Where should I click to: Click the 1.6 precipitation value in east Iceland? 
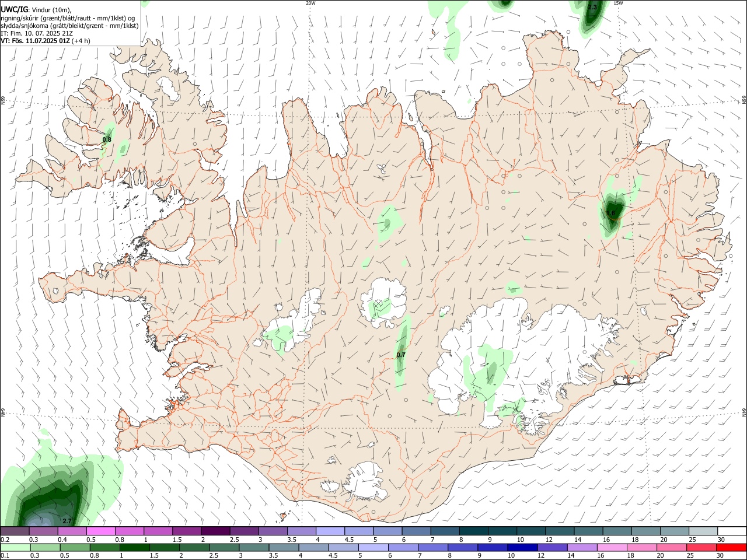coord(611,213)
